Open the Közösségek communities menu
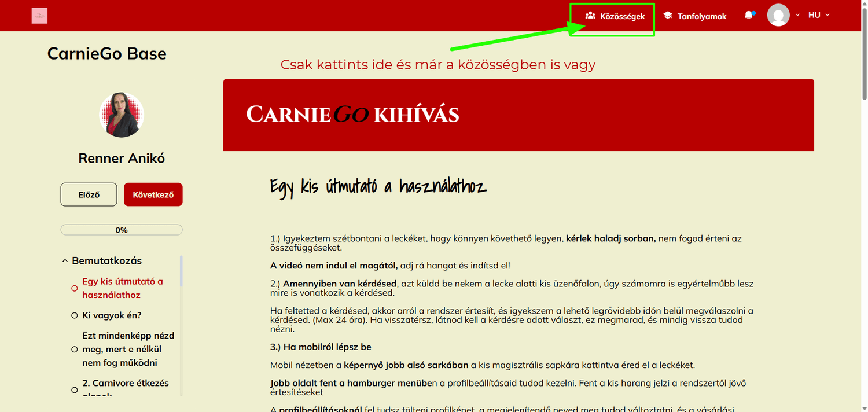The image size is (868, 412). click(x=615, y=16)
